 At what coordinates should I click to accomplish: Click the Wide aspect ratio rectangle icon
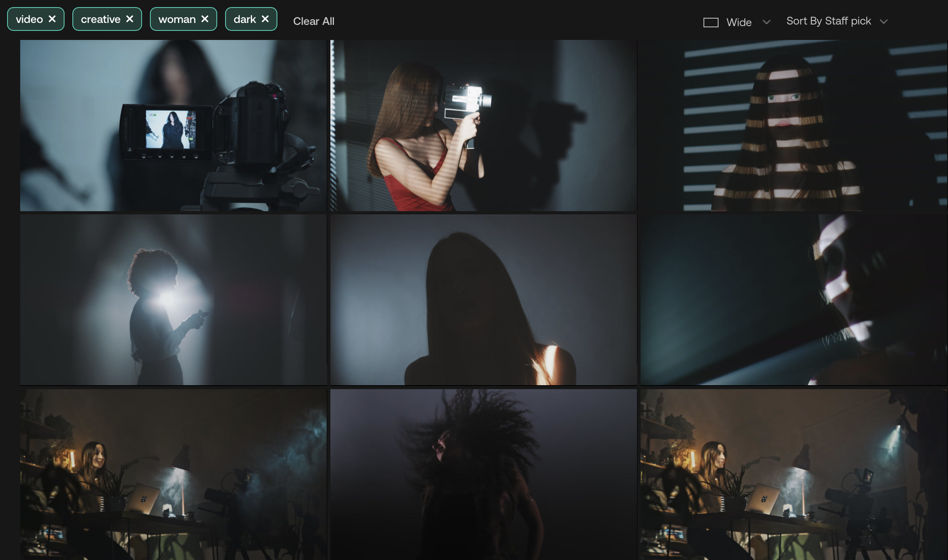(711, 23)
